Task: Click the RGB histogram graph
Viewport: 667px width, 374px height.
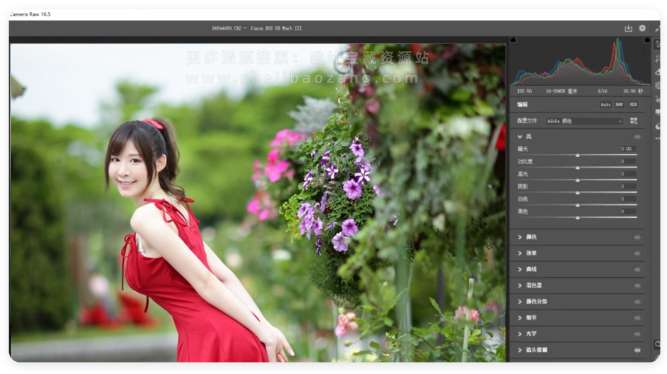Action: (x=580, y=61)
